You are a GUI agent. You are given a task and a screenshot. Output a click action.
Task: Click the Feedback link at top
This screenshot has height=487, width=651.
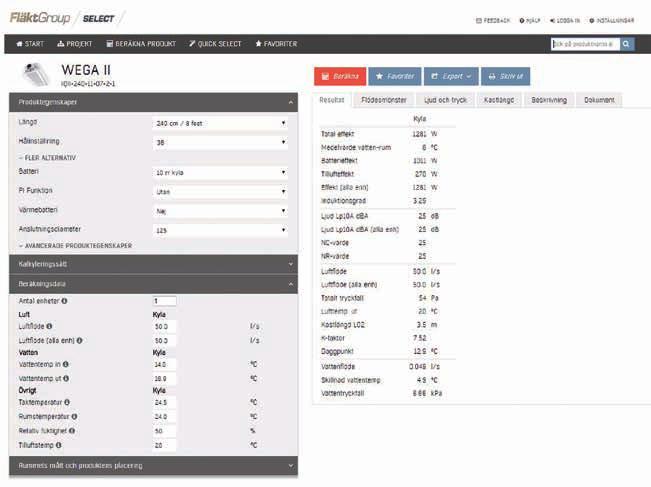coord(493,20)
